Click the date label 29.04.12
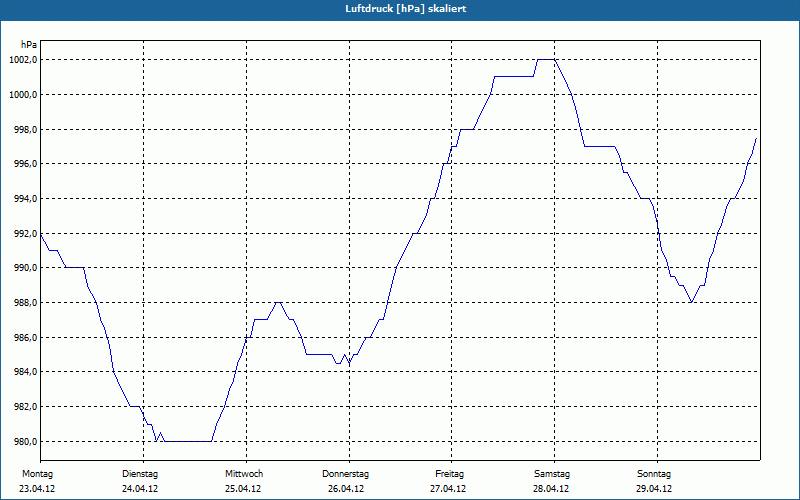This screenshot has height=500, width=800. [654, 489]
